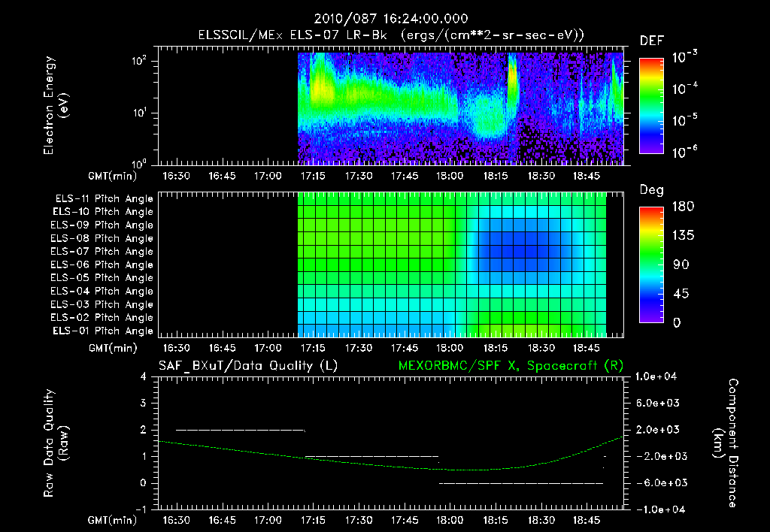The width and height of the screenshot is (770, 532).
Task: Click the 16:30 tick label under the bottom plot
Action: tap(176, 520)
